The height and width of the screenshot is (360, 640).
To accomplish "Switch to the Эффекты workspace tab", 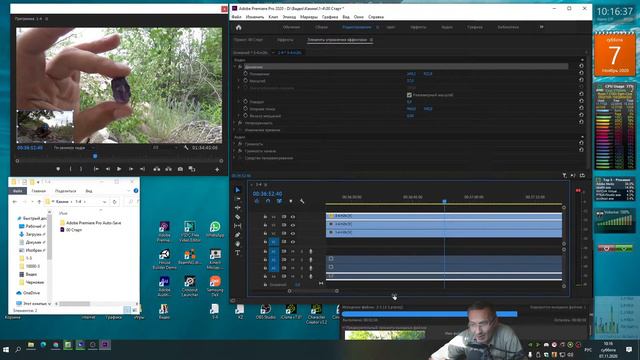I will click(x=418, y=27).
